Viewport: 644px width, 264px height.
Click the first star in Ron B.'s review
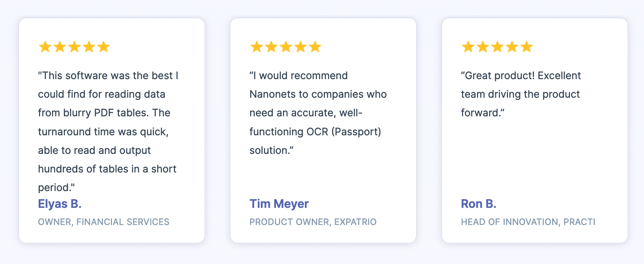click(x=468, y=47)
